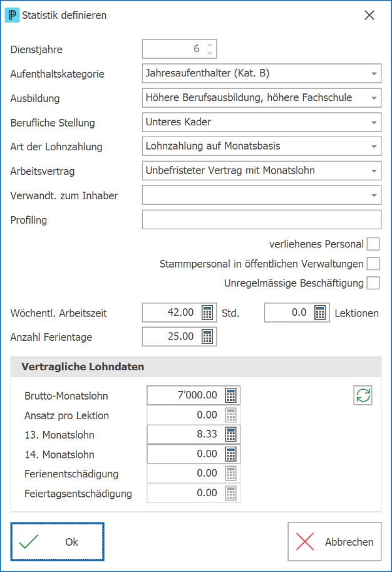Open calculator for 13. Monatslohn
The image size is (392, 572).
click(x=231, y=434)
